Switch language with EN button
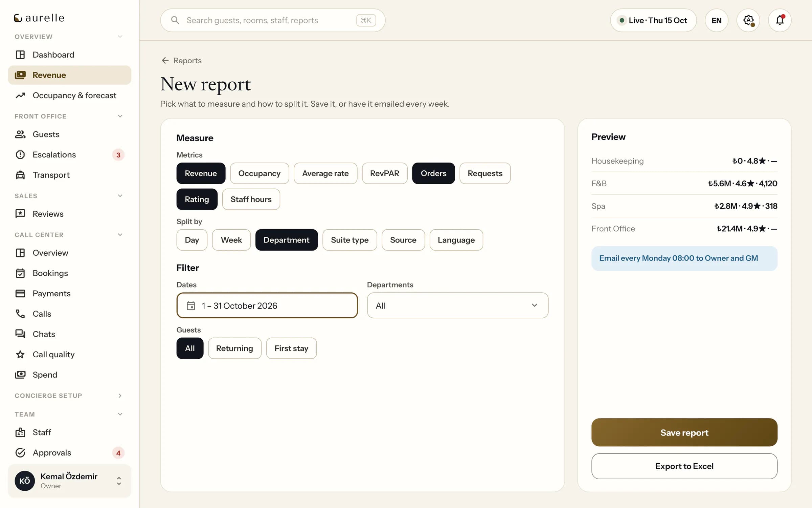 tap(716, 20)
